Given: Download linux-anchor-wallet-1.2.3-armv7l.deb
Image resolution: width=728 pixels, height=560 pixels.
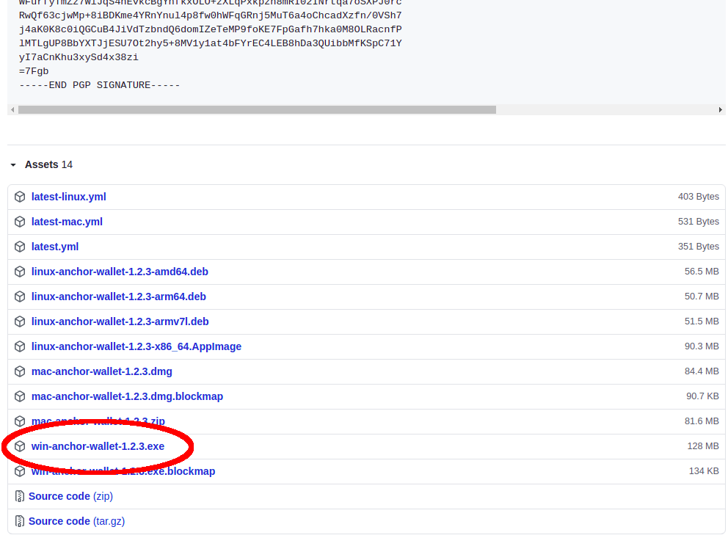Looking at the screenshot, I should pyautogui.click(x=120, y=321).
